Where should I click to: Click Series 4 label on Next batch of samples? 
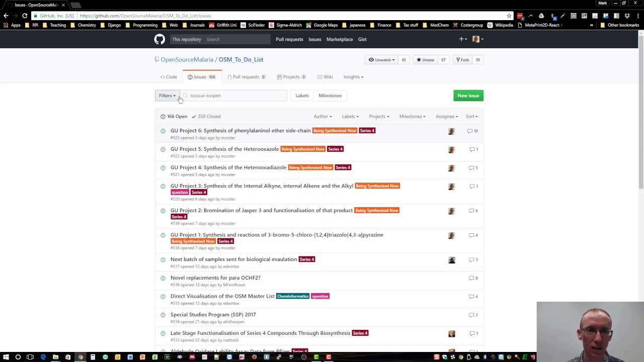click(x=307, y=259)
